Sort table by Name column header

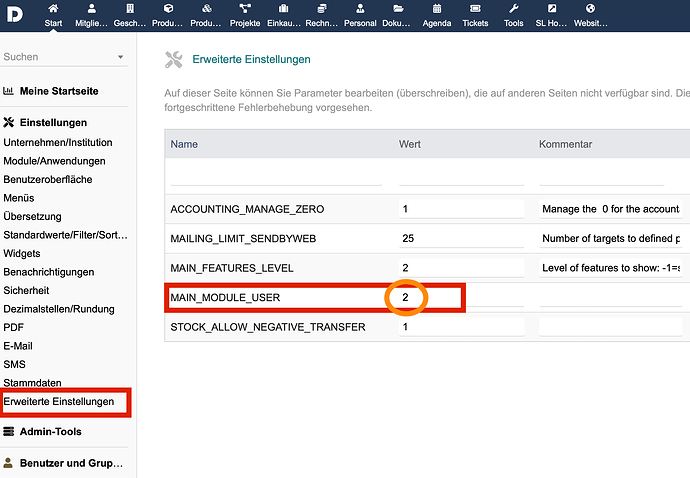click(x=184, y=144)
